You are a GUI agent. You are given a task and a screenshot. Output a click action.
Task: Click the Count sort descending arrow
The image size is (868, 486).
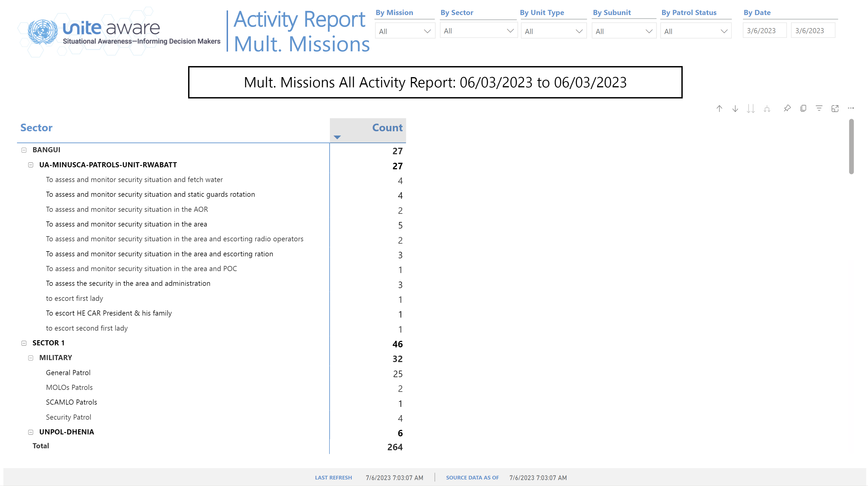[x=337, y=137]
